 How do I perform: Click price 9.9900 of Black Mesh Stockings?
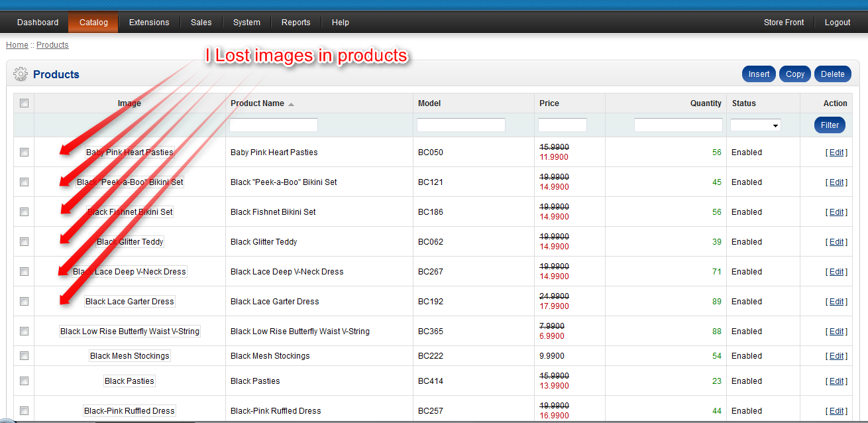pyautogui.click(x=552, y=356)
